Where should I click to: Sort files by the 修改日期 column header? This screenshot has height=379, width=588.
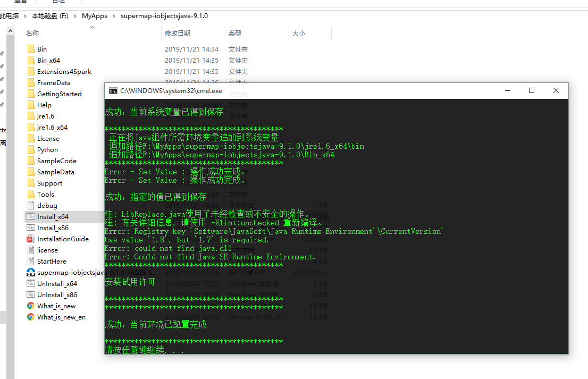(178, 33)
